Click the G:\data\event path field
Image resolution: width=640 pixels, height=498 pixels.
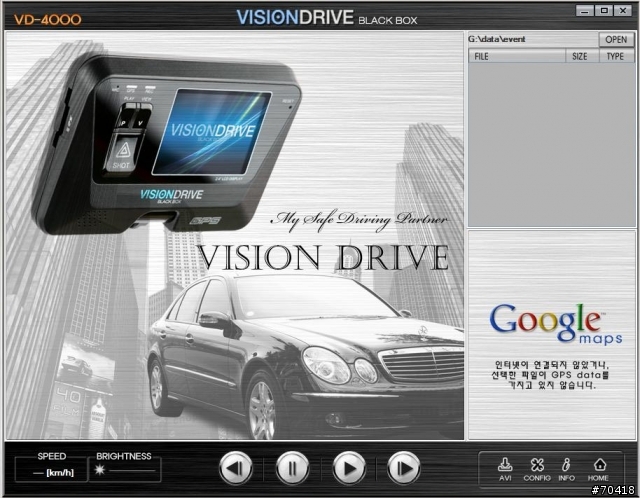click(x=533, y=39)
